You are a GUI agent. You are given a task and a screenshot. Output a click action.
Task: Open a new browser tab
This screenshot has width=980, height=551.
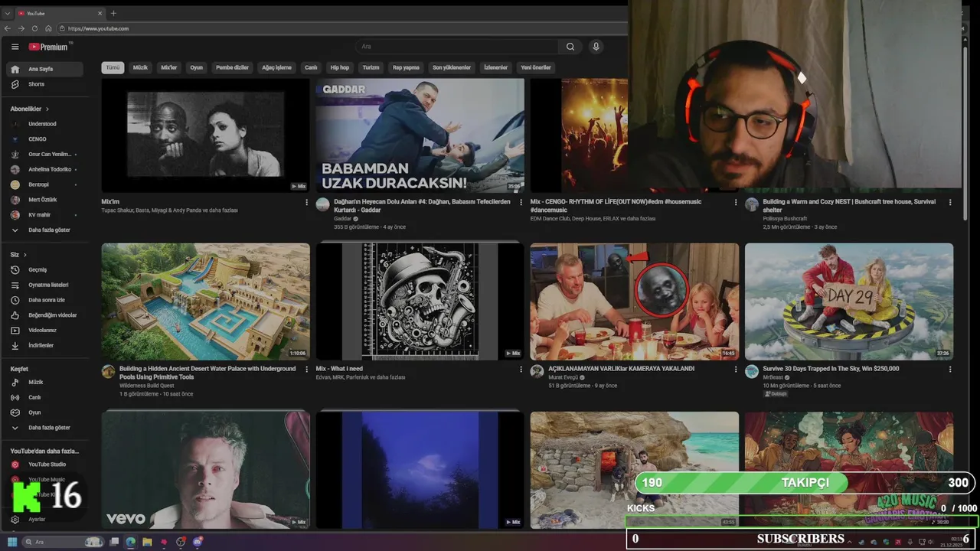(113, 13)
